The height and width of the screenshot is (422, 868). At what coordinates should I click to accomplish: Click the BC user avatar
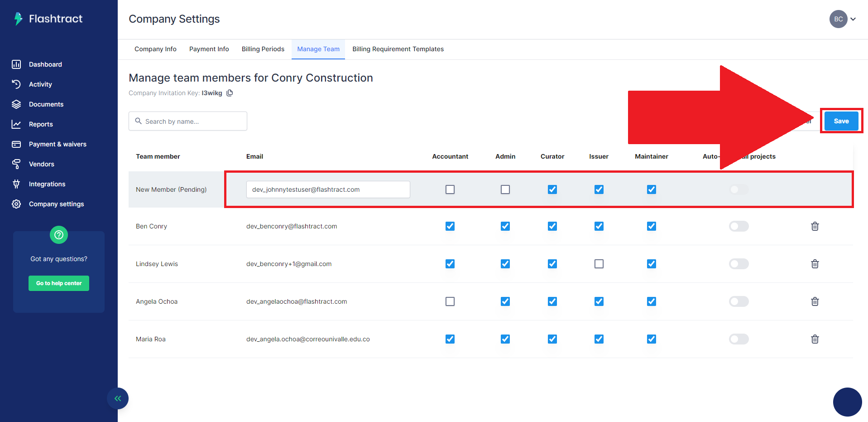click(839, 19)
